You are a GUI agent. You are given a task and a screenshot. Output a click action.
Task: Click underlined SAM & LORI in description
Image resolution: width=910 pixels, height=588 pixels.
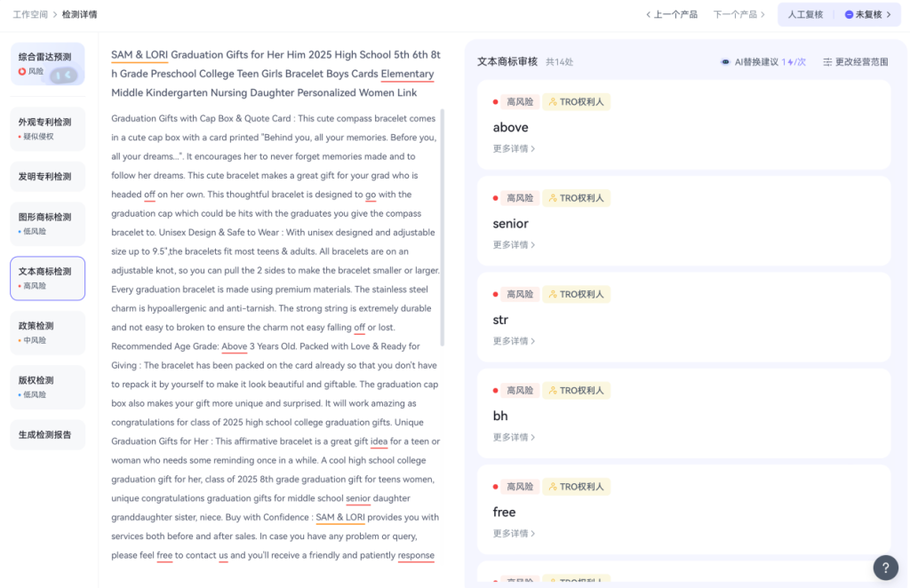point(340,518)
